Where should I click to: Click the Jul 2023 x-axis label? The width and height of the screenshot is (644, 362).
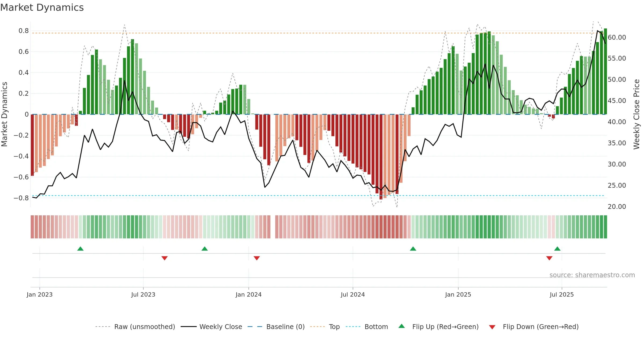pos(143,294)
